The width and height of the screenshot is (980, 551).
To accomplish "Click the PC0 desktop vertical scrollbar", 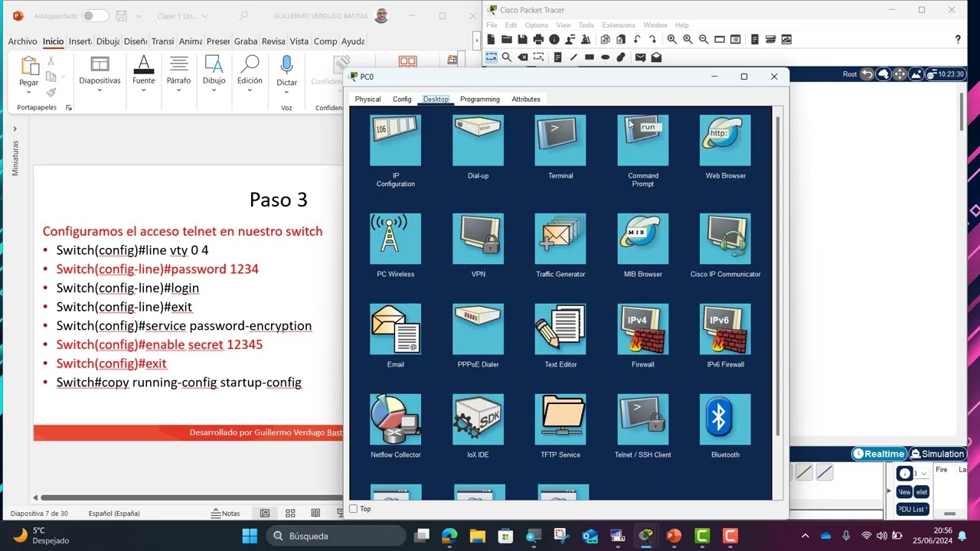I will pos(779,275).
